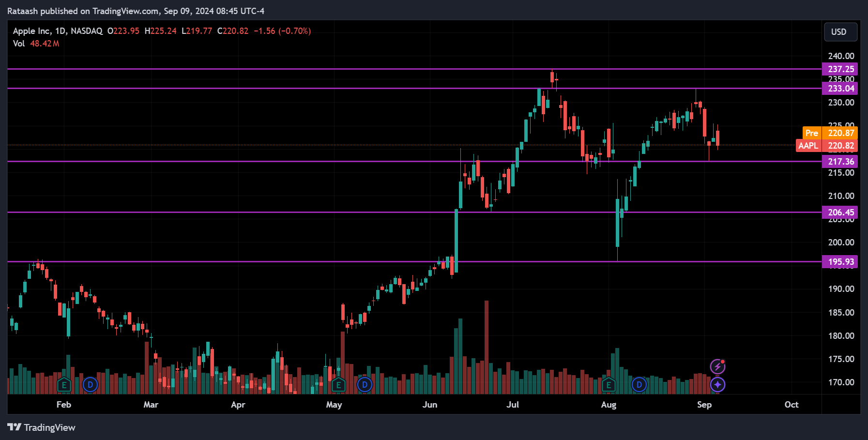Click the Apr label on time axis
The width and height of the screenshot is (868, 440).
[238, 405]
